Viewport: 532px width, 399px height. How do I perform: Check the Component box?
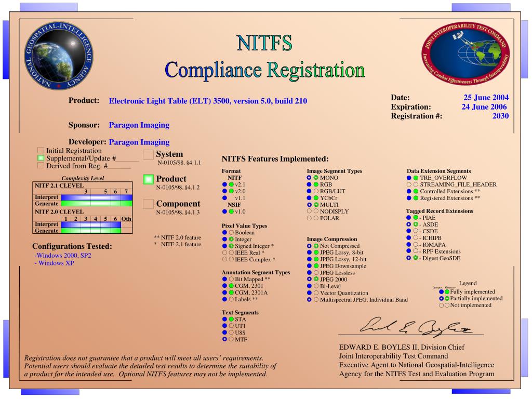(148, 204)
